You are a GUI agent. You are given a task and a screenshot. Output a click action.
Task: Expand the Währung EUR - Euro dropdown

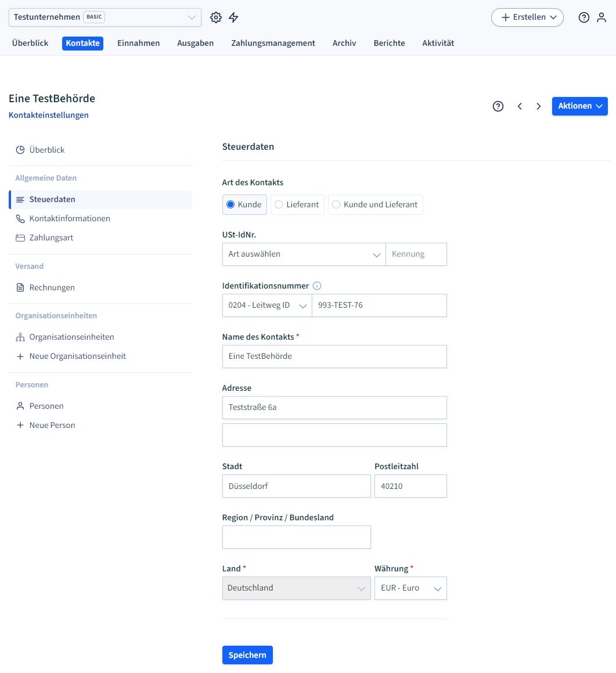410,588
